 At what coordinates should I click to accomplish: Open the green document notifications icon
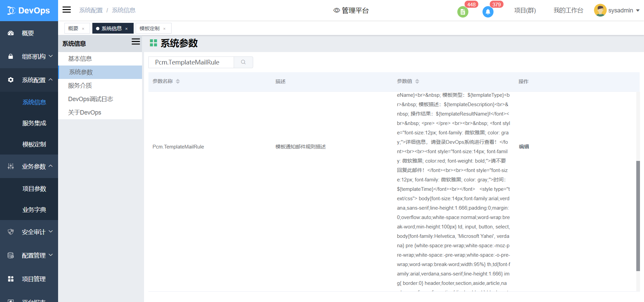(x=462, y=12)
